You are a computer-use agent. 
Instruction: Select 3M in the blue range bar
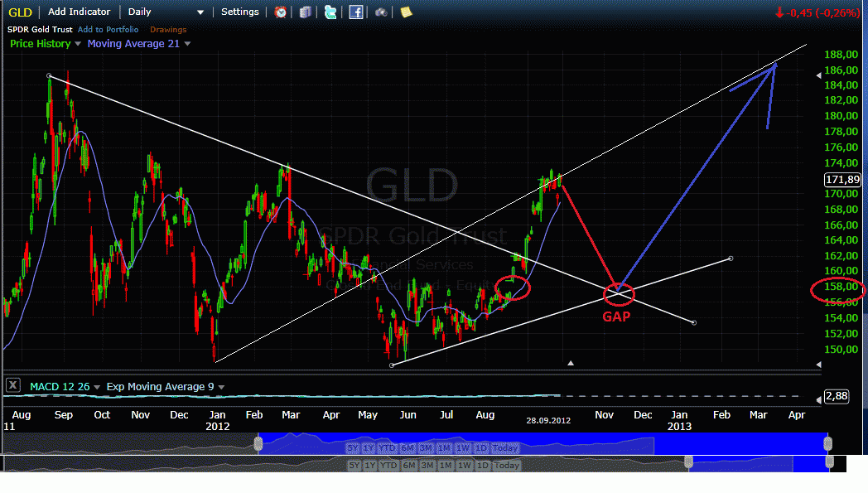pyautogui.click(x=426, y=447)
